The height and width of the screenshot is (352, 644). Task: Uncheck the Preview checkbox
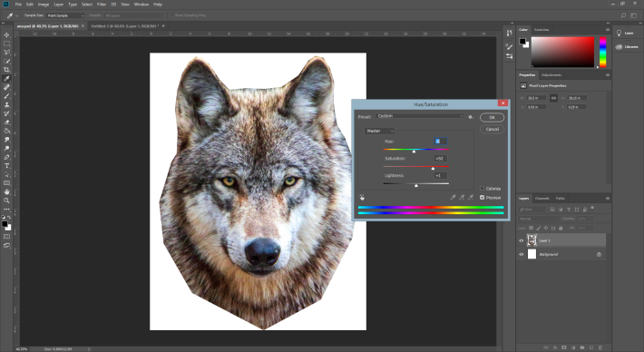click(483, 198)
